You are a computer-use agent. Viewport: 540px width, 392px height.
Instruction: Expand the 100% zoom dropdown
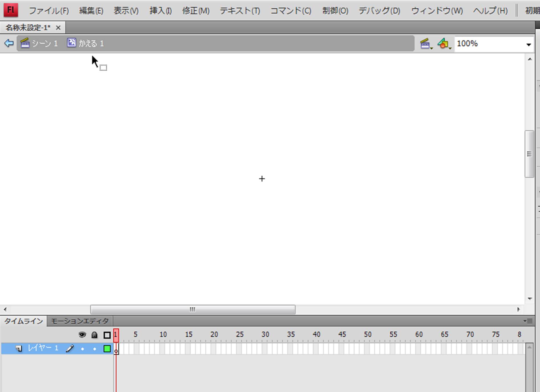(x=528, y=44)
